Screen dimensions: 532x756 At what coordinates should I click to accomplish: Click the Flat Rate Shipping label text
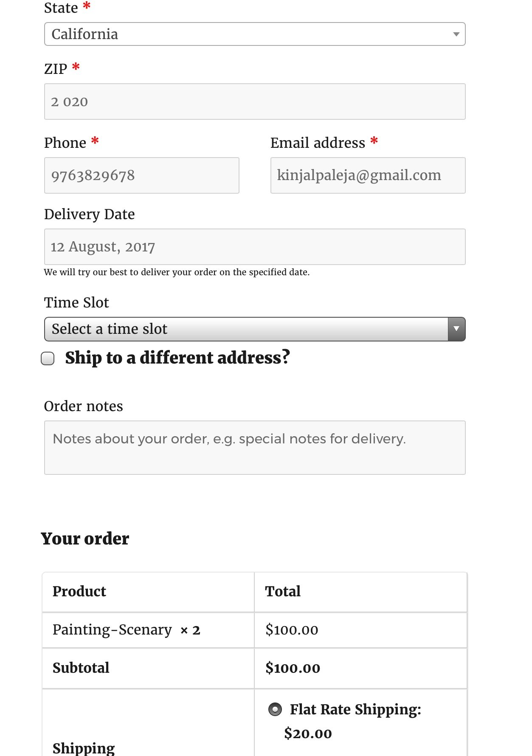point(355,709)
